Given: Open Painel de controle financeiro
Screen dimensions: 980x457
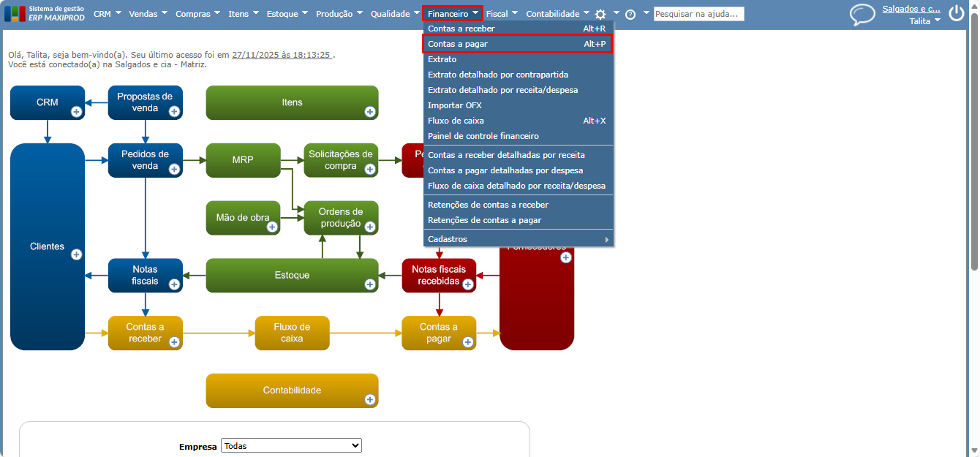Looking at the screenshot, I should coord(518,136).
